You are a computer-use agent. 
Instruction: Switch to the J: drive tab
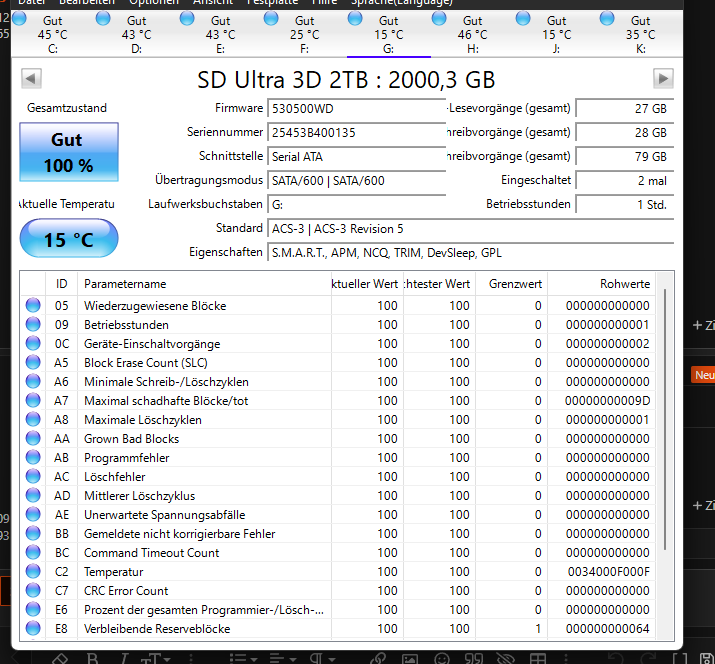pyautogui.click(x=556, y=34)
